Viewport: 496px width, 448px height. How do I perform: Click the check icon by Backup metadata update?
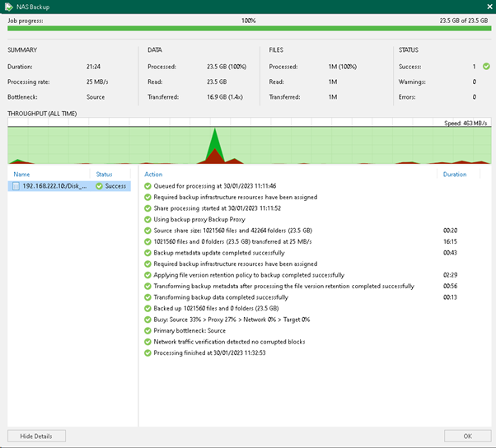click(147, 253)
